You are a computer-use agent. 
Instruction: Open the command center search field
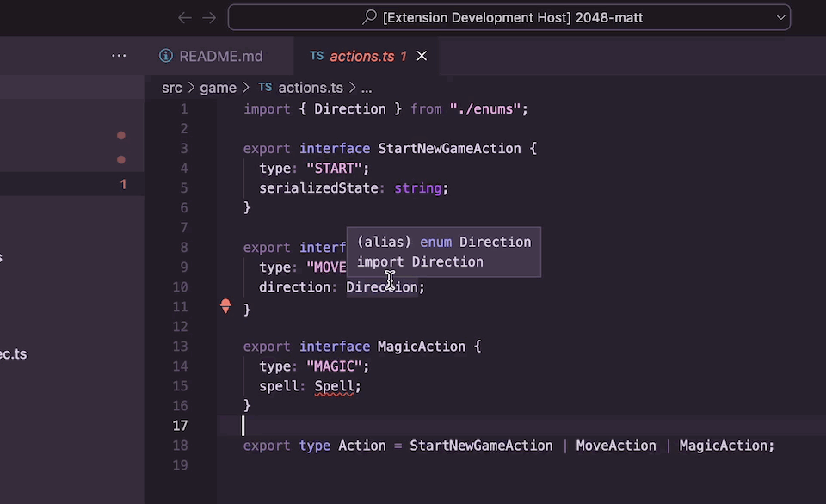[x=509, y=17]
